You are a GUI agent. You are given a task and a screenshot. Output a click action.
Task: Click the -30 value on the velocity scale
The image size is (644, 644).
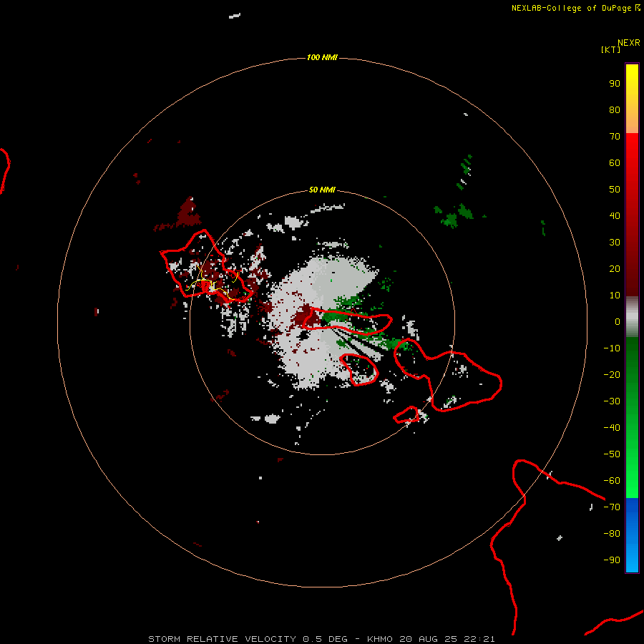pyautogui.click(x=612, y=401)
